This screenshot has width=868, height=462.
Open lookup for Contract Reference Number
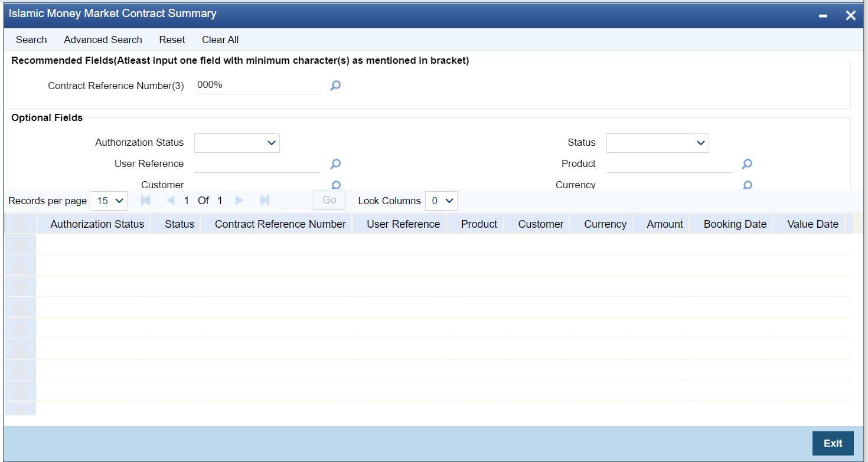click(335, 86)
